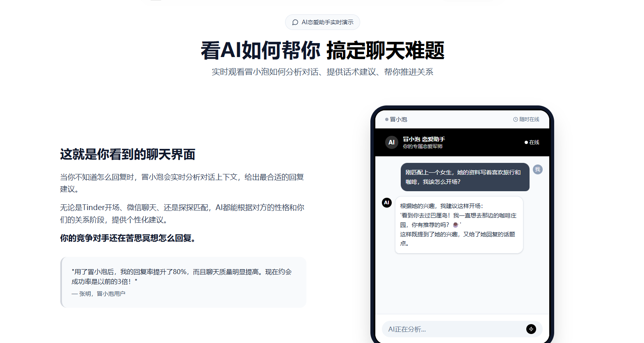Click the AI恋爱助手实时演示 badge

pos(322,22)
